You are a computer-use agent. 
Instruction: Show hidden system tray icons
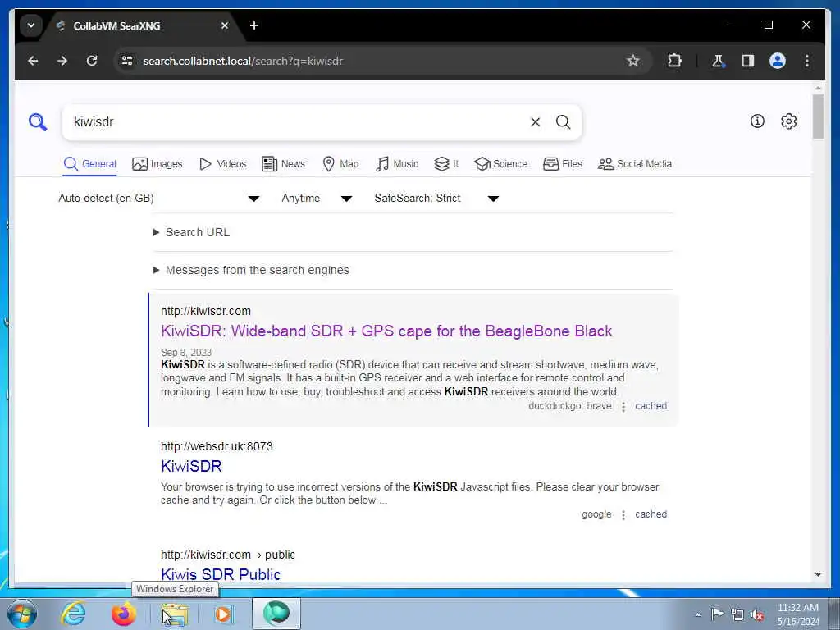pyautogui.click(x=697, y=614)
